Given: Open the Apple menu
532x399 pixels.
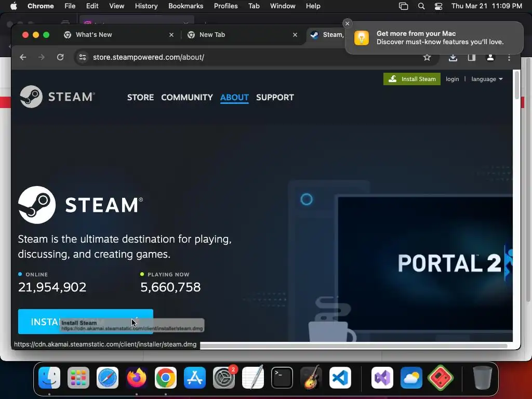Looking at the screenshot, I should click(14, 6).
